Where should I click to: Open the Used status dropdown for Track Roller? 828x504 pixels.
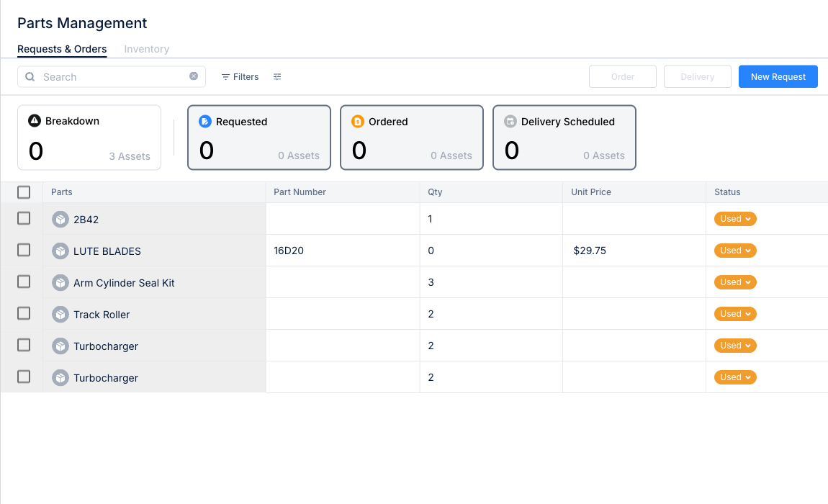coord(735,314)
